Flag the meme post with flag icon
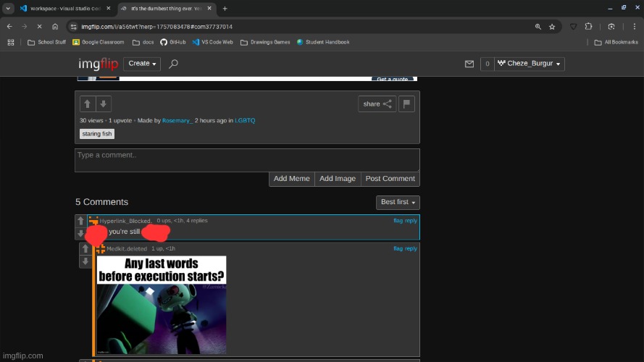 click(406, 104)
